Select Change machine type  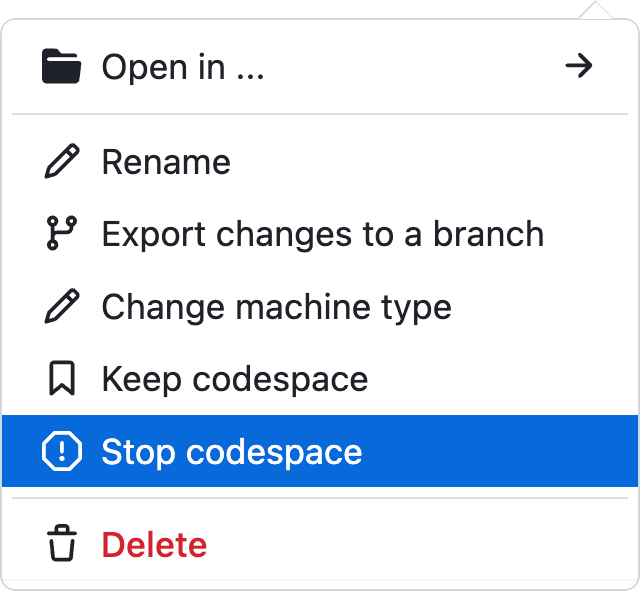tap(276, 307)
